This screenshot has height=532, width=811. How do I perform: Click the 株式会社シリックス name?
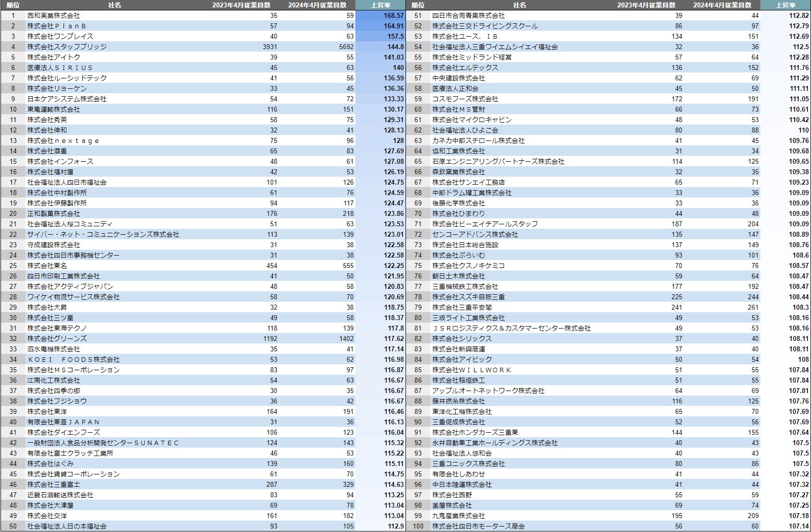462,338
